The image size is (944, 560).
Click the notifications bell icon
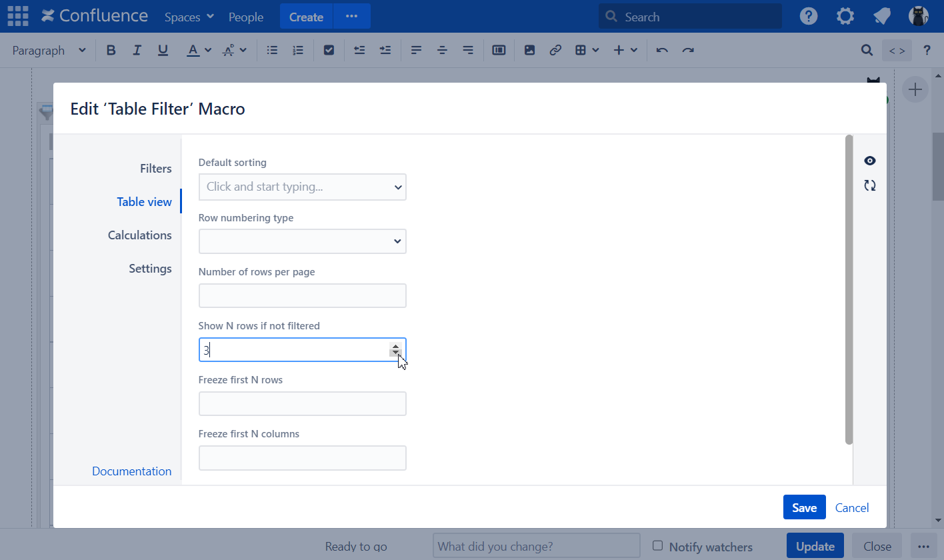tap(882, 17)
